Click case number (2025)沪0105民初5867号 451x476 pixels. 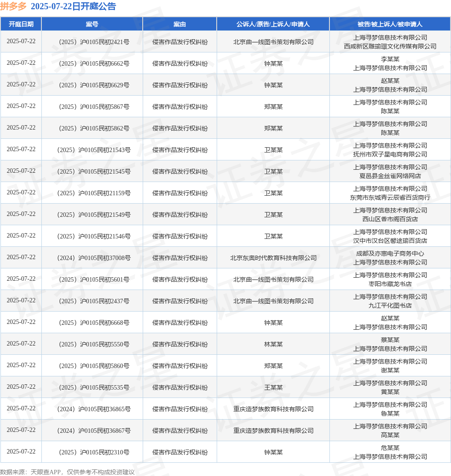(x=94, y=107)
